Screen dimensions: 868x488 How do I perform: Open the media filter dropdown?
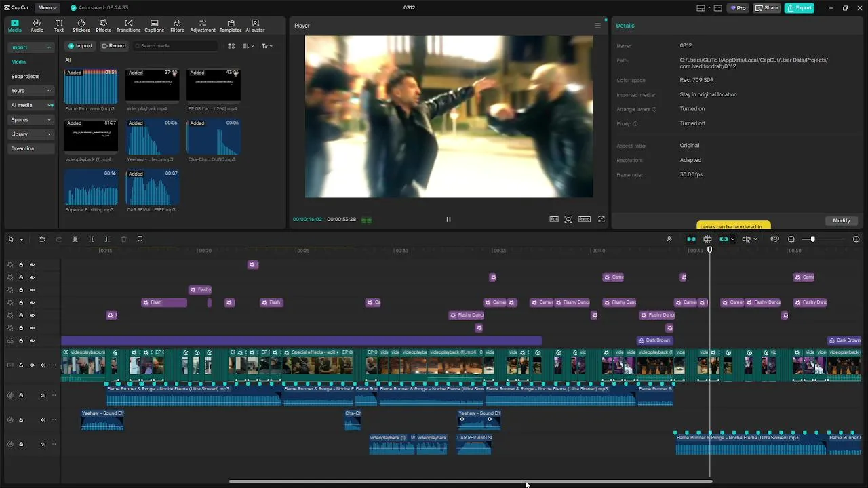pyautogui.click(x=267, y=46)
